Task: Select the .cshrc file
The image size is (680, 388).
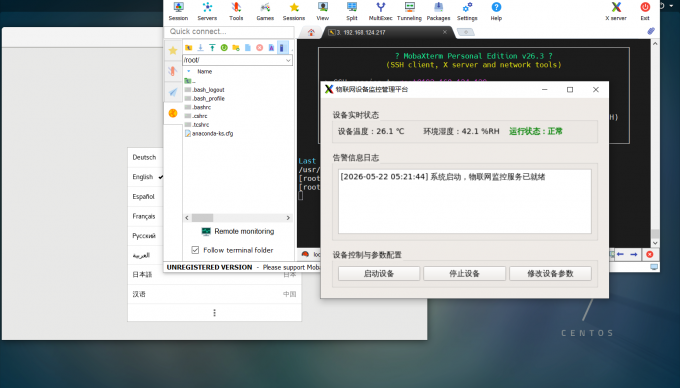Action: (196, 116)
